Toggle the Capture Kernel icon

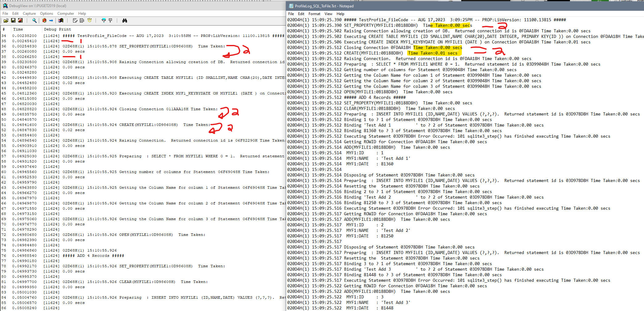coord(44,21)
